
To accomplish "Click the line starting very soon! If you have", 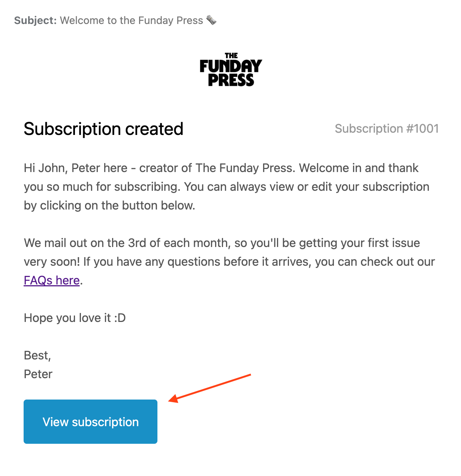I will pyautogui.click(x=229, y=262).
